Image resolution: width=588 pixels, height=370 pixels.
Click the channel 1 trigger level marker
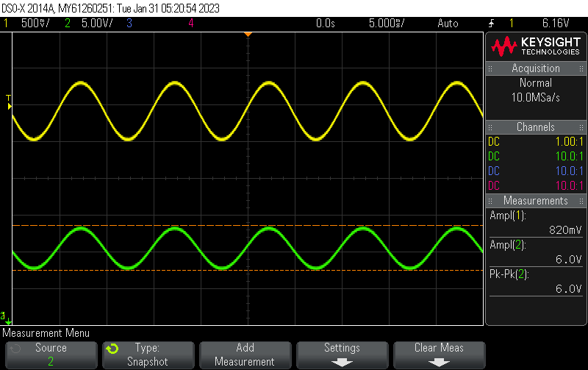pyautogui.click(x=9, y=107)
